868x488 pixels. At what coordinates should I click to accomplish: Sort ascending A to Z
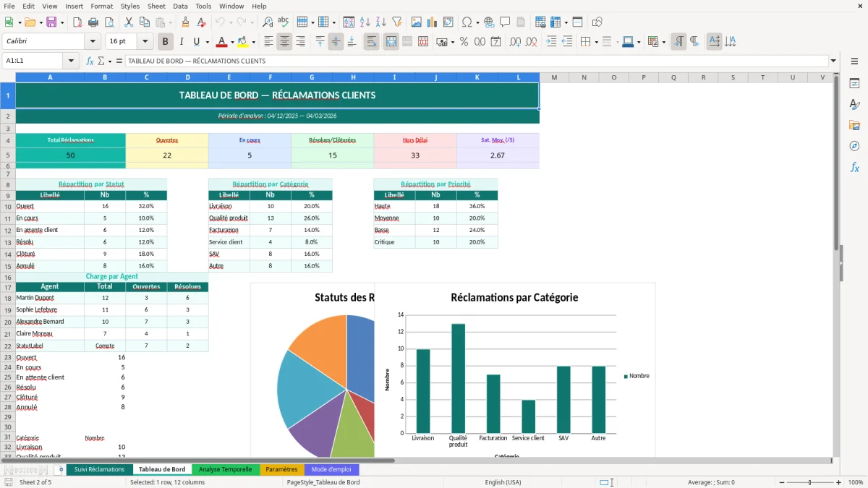click(365, 22)
